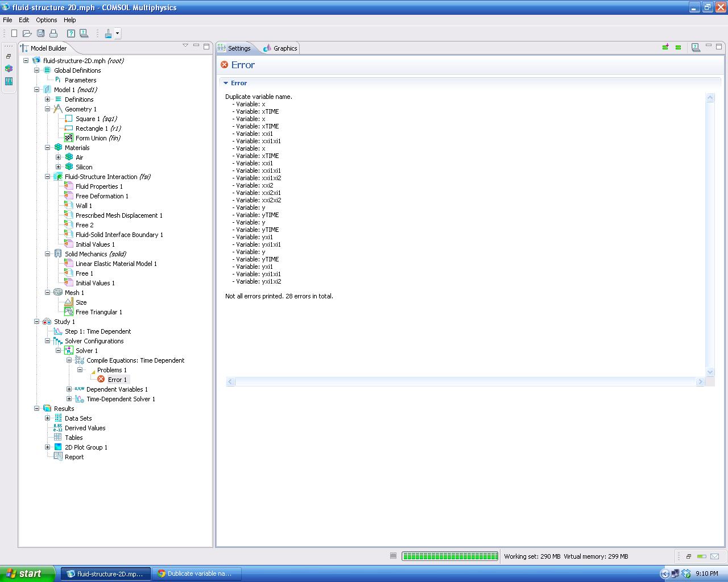Click the Print toolbar icon

coord(53,34)
